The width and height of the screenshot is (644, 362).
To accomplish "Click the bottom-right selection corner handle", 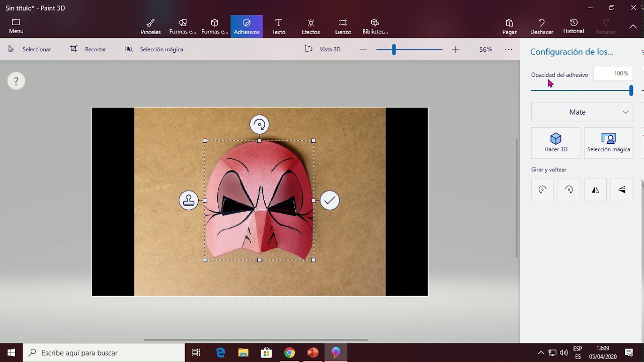I will tap(313, 260).
